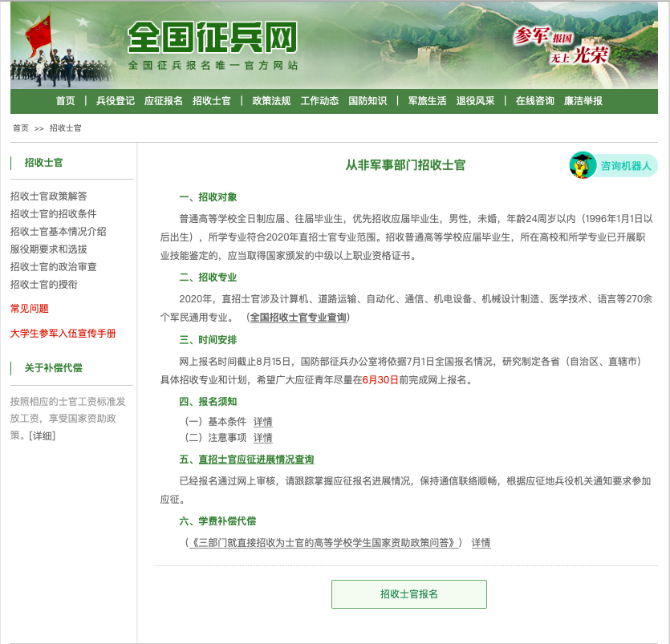The width and height of the screenshot is (670, 644).
Task: Click the 全国征兵报名唯一官方网站 subtitle
Action: pyautogui.click(x=213, y=65)
